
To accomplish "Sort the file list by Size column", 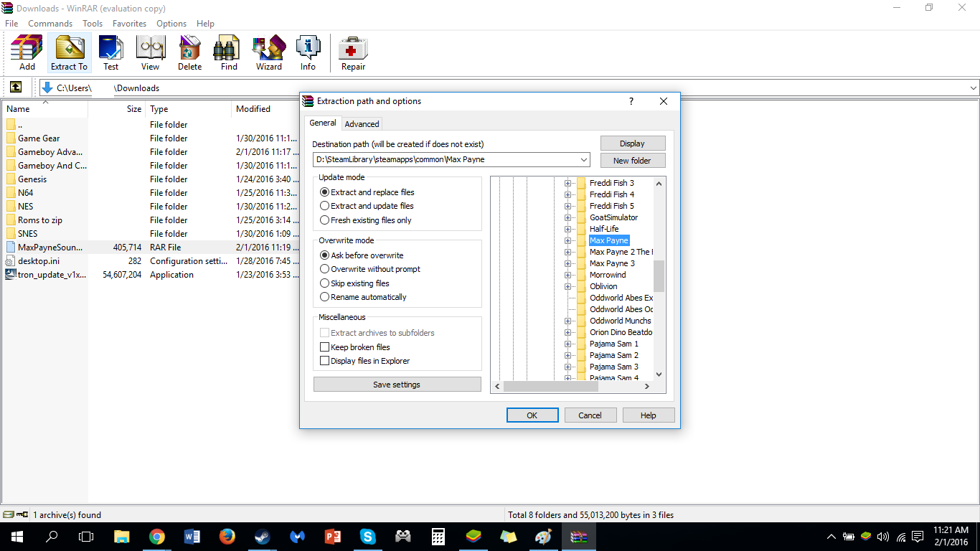I will point(116,109).
